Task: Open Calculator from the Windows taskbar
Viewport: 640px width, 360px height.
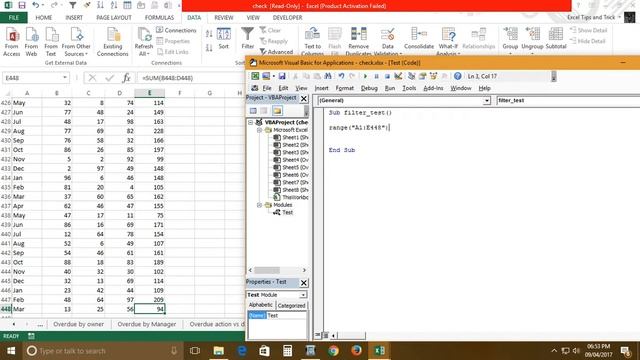Action: click(287, 351)
